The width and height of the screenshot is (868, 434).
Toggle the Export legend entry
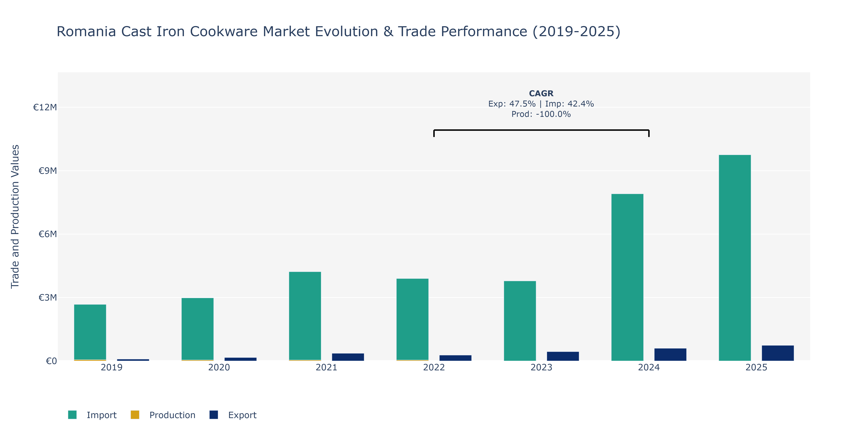233,415
